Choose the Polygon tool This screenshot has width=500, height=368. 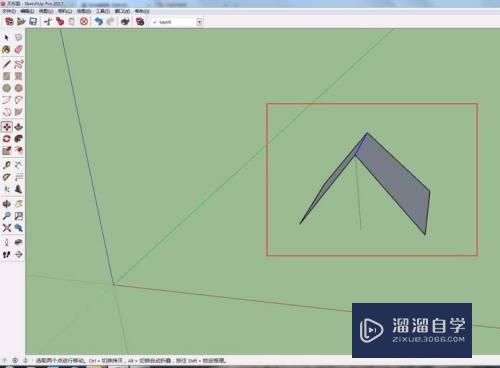point(18,88)
